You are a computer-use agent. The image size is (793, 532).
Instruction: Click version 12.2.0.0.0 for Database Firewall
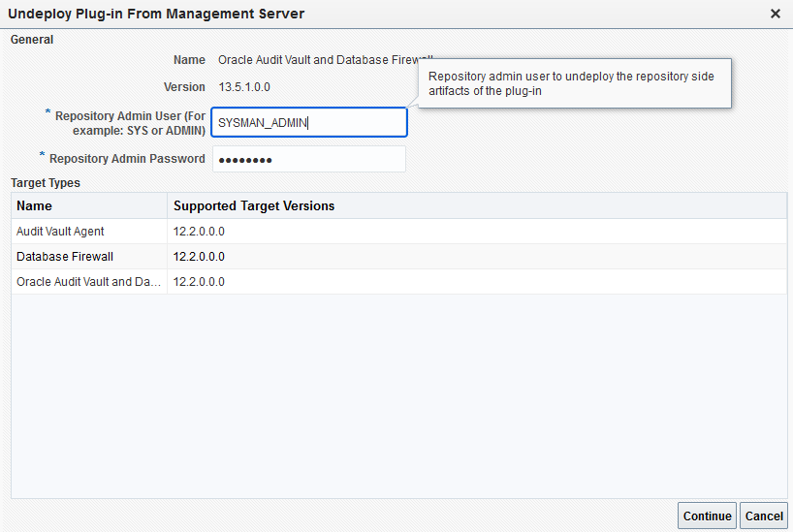pyautogui.click(x=199, y=257)
